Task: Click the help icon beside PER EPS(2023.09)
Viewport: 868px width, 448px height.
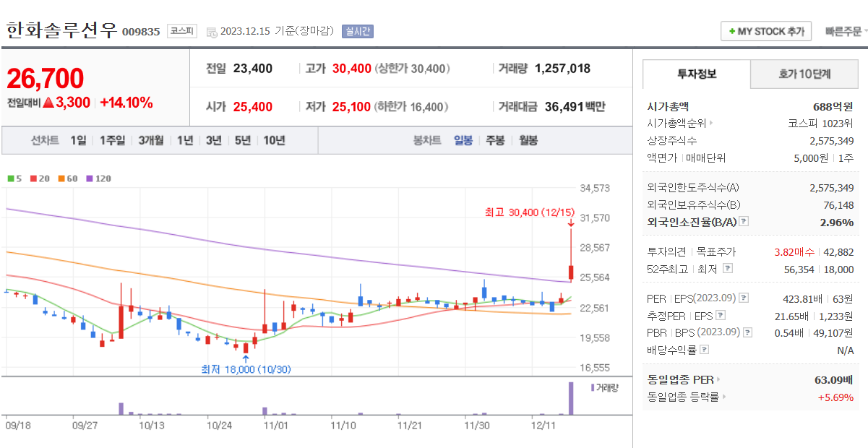Action: point(744,298)
